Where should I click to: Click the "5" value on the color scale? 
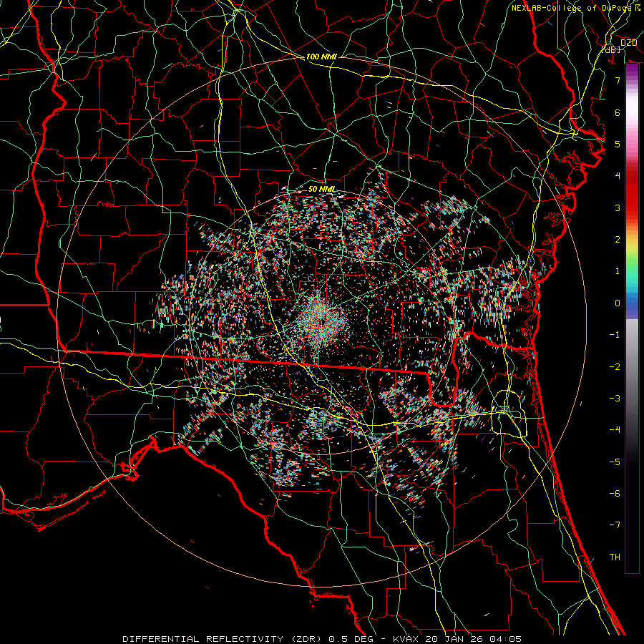(x=618, y=144)
